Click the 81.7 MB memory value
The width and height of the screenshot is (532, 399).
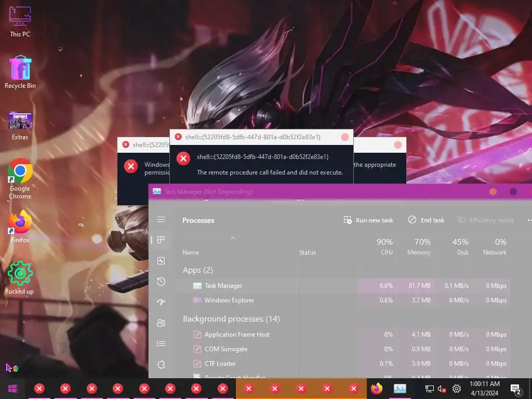[419, 286]
